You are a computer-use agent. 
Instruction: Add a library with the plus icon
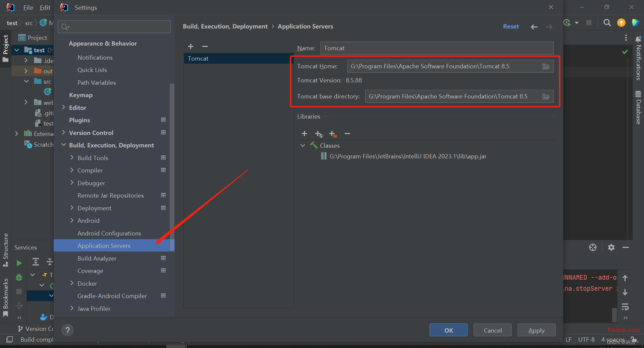click(x=304, y=134)
